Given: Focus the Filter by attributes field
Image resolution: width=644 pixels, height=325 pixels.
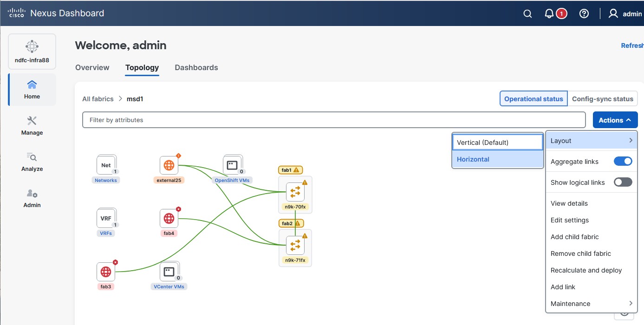Looking at the screenshot, I should [x=334, y=120].
